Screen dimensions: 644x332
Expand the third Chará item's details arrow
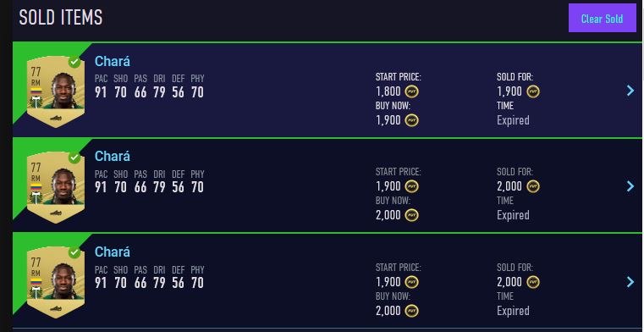630,281
